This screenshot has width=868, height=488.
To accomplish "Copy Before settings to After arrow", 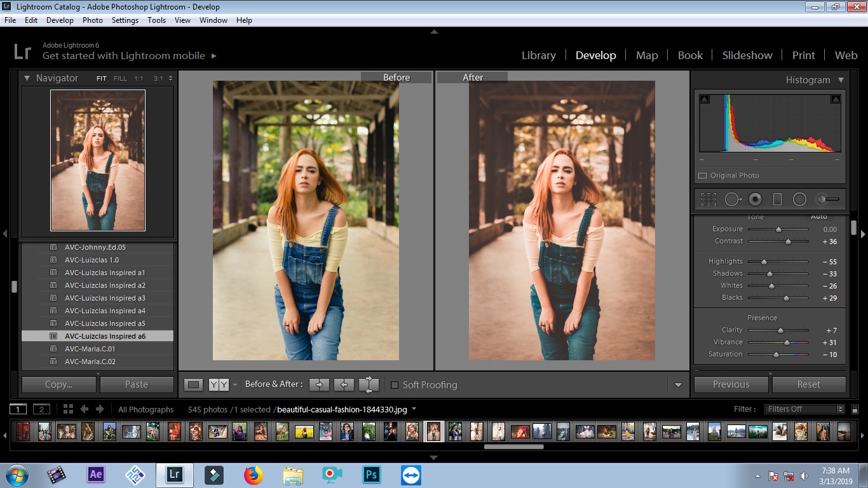I will tap(319, 384).
